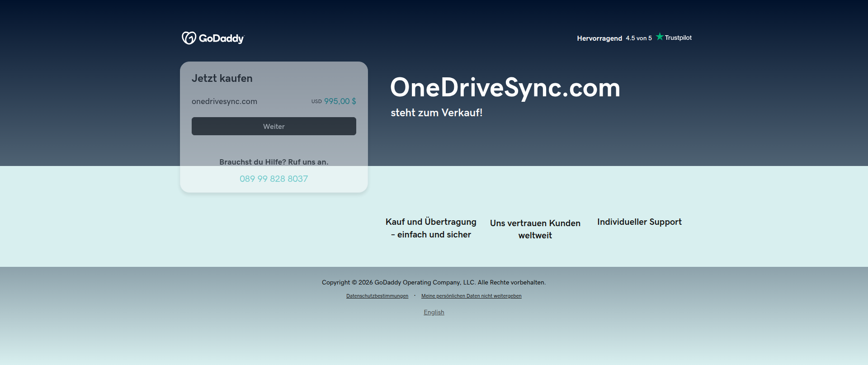The image size is (868, 365).
Task: Click Kauf und Übertragung – einfach und sicher
Action: coord(431,228)
